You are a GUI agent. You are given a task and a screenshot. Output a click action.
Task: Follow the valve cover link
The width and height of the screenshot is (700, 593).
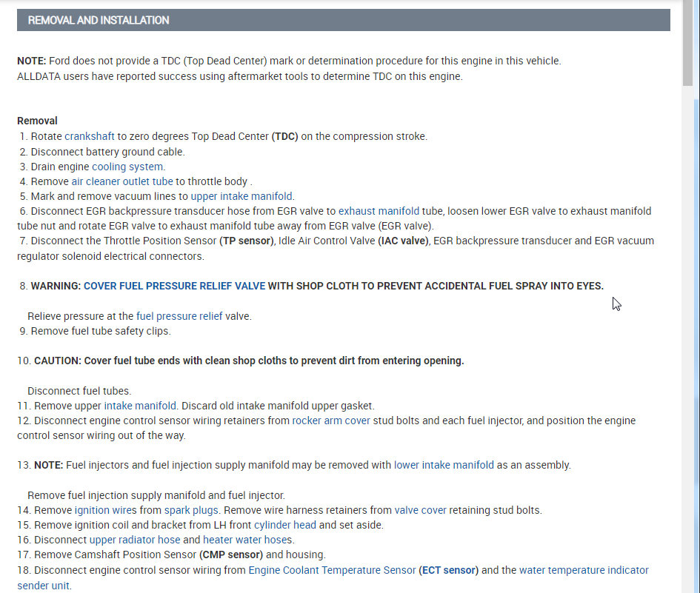[x=421, y=510]
